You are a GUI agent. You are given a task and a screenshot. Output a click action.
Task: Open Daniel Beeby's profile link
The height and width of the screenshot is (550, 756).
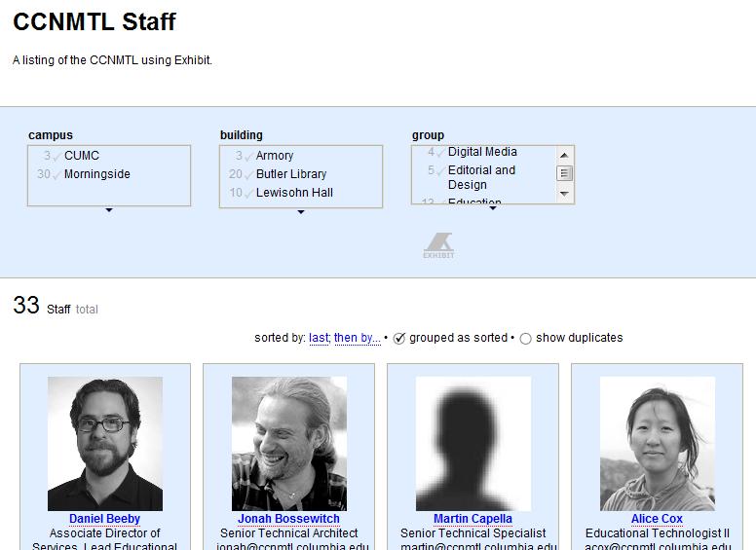(104, 519)
